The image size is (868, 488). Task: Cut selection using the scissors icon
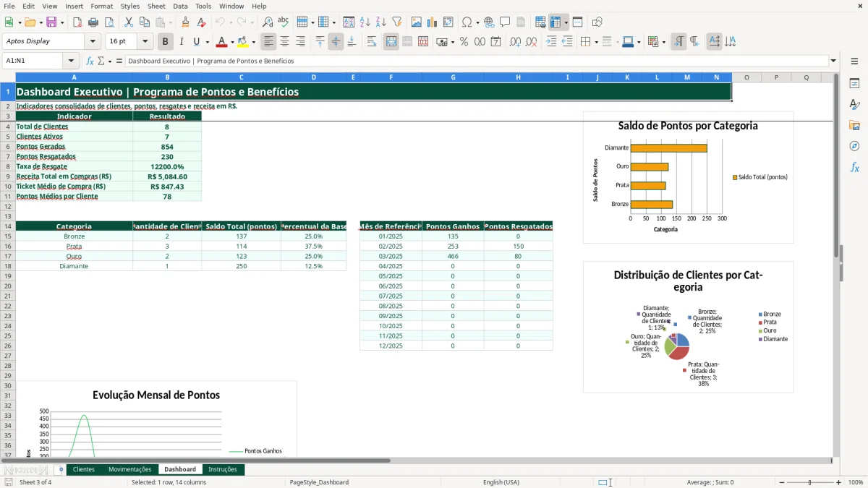click(129, 22)
